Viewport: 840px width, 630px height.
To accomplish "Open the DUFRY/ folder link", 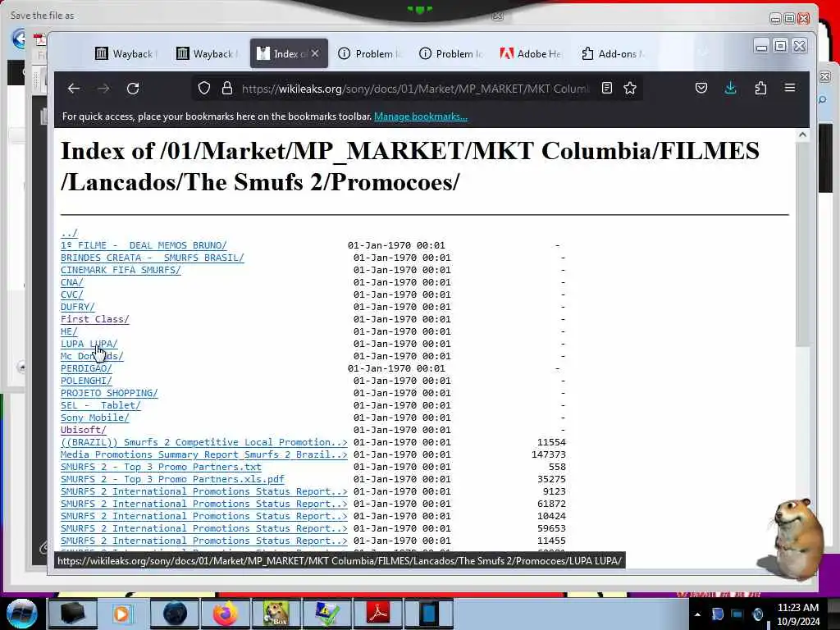I will click(x=78, y=307).
